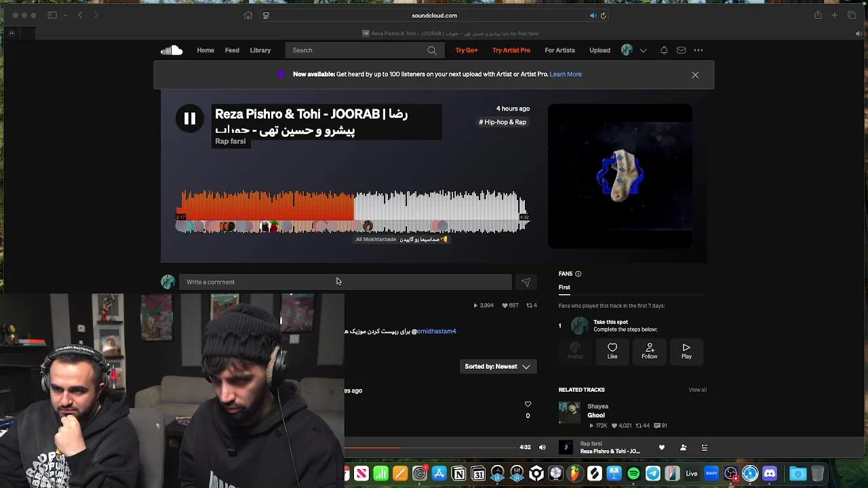Viewport: 868px width, 488px height.
Task: Pause the JOORAB track
Action: click(x=190, y=119)
